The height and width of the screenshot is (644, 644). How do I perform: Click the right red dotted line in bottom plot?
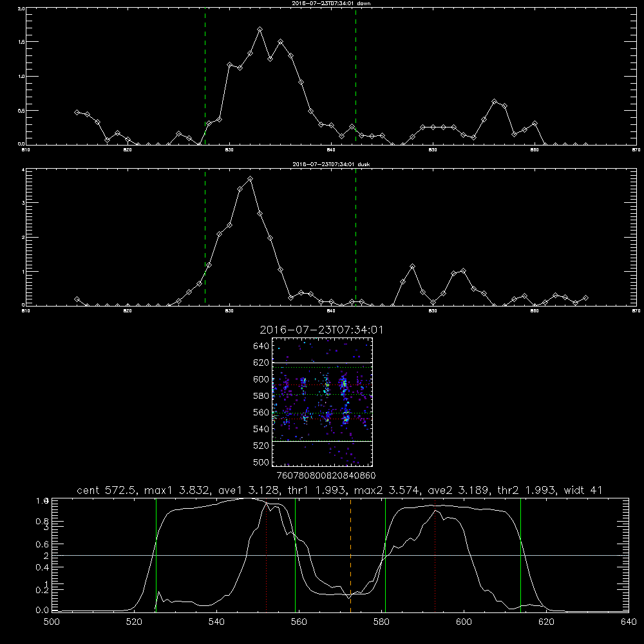click(x=435, y=555)
